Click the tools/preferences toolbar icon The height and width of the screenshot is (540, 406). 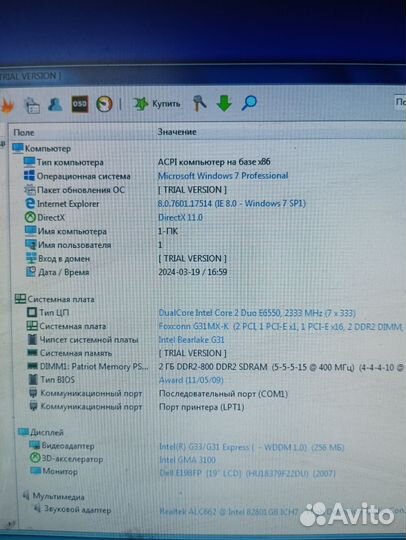point(199,103)
